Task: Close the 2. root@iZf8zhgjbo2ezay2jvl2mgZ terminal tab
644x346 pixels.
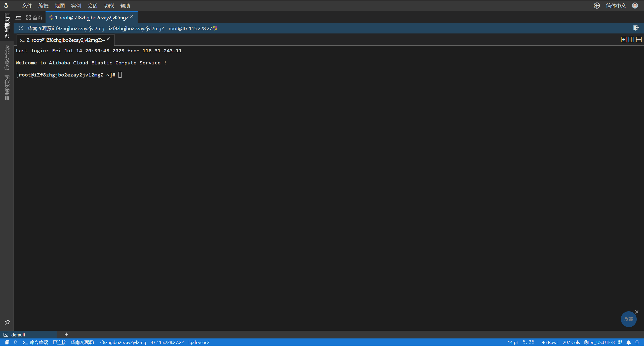Action: [108, 39]
